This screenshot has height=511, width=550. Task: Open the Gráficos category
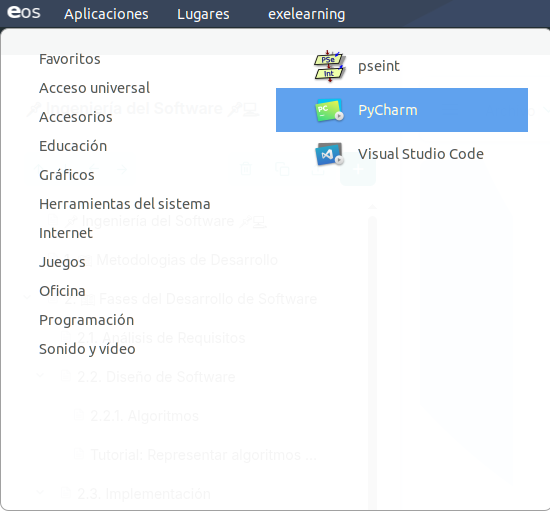pos(67,175)
